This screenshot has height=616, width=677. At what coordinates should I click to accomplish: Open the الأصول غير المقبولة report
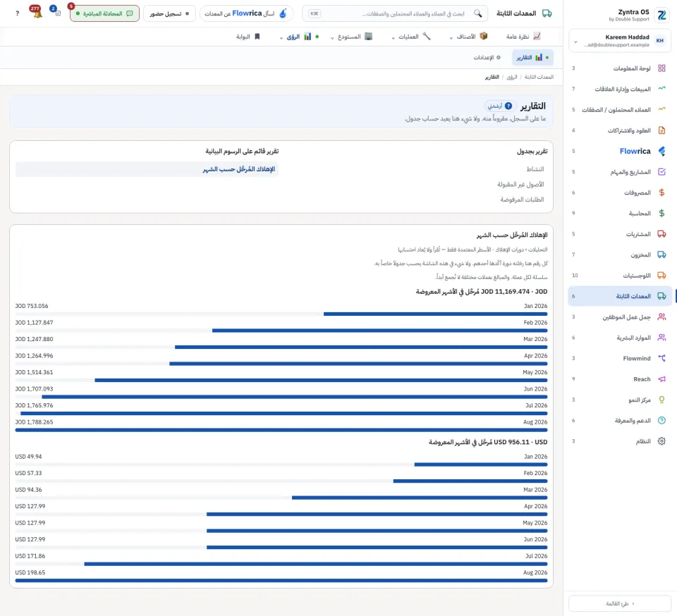[x=520, y=184]
